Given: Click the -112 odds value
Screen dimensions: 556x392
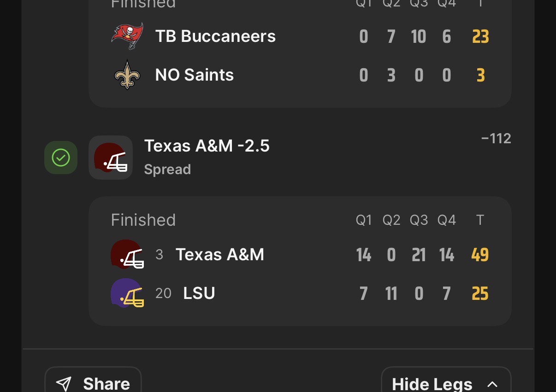Looking at the screenshot, I should tap(496, 138).
